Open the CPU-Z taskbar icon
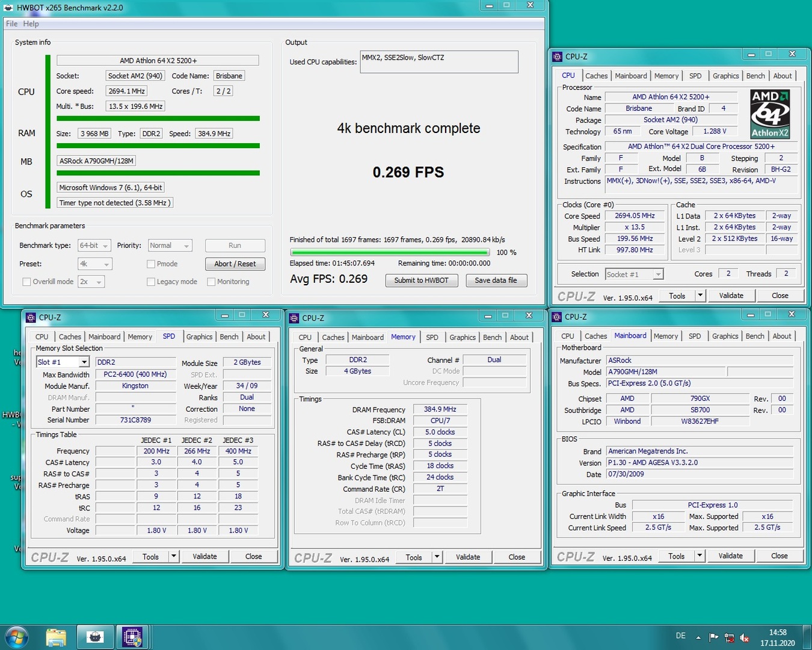The image size is (812, 650). [132, 637]
